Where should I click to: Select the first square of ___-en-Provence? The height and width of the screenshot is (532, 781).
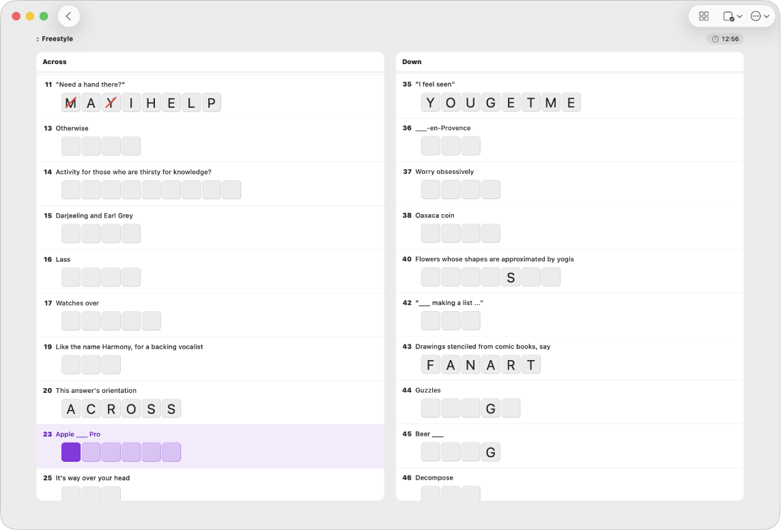coord(431,146)
